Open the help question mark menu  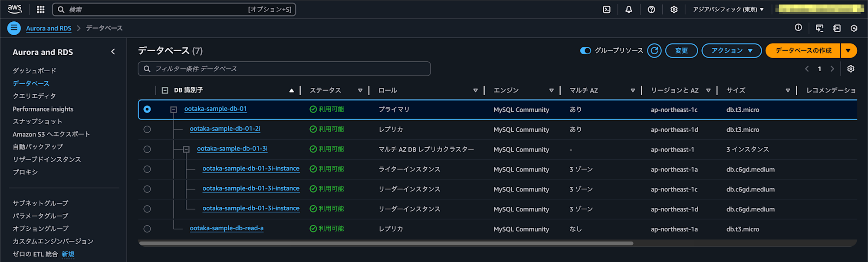point(651,10)
